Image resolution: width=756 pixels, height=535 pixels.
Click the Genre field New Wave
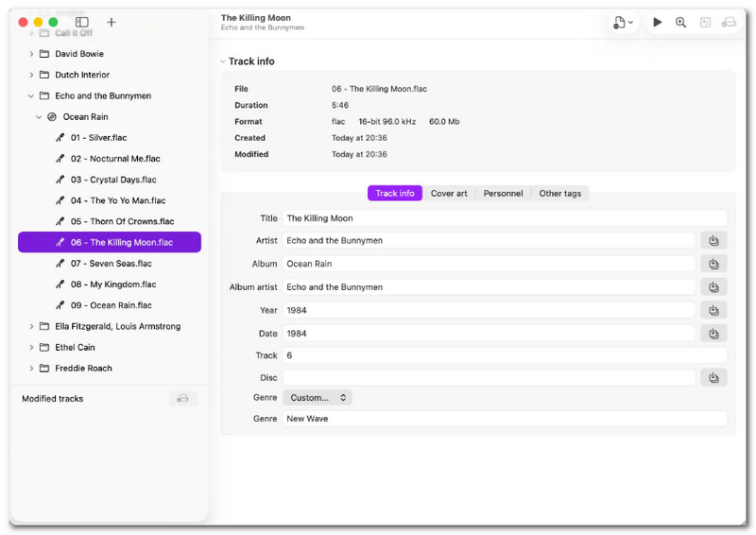[x=505, y=419]
